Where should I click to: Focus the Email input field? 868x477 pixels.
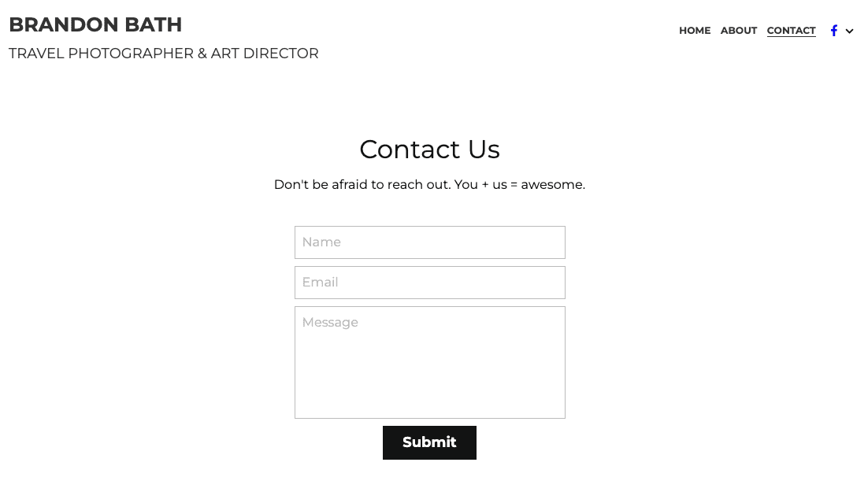click(x=429, y=283)
